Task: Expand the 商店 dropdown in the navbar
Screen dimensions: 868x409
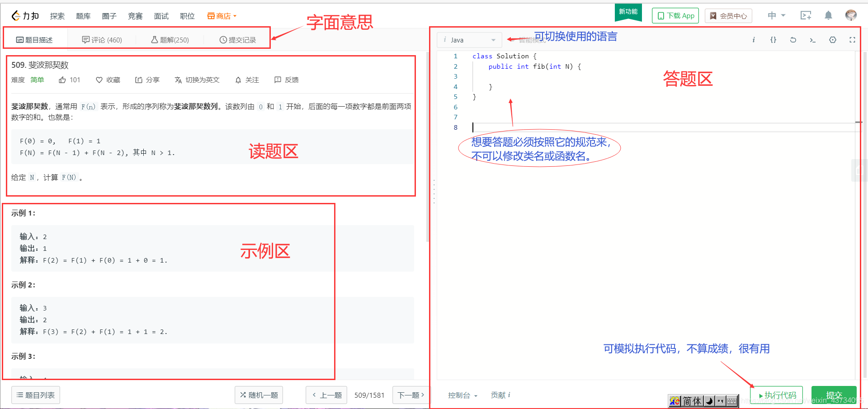Action: pos(221,16)
